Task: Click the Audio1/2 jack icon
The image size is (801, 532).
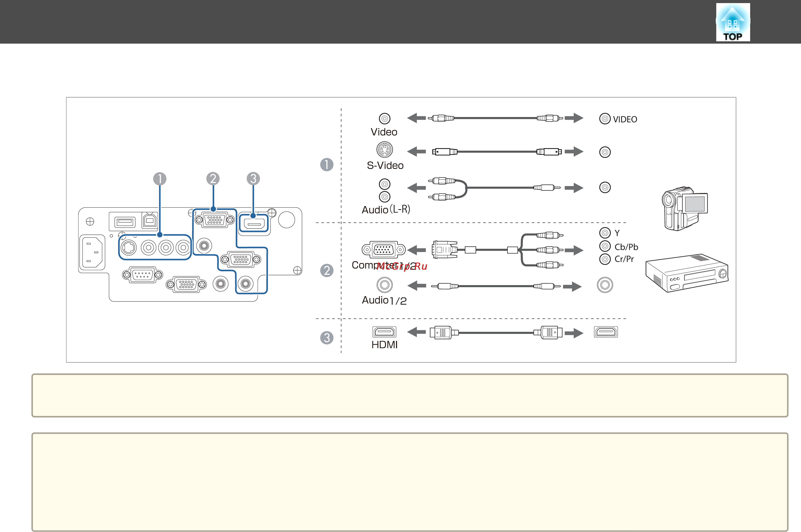Action: click(384, 285)
